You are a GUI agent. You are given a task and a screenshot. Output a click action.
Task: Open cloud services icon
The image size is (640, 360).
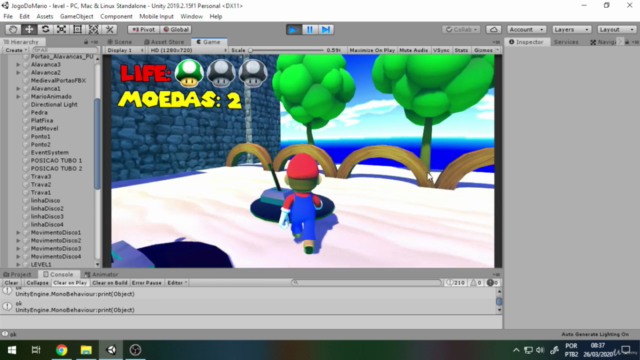493,29
